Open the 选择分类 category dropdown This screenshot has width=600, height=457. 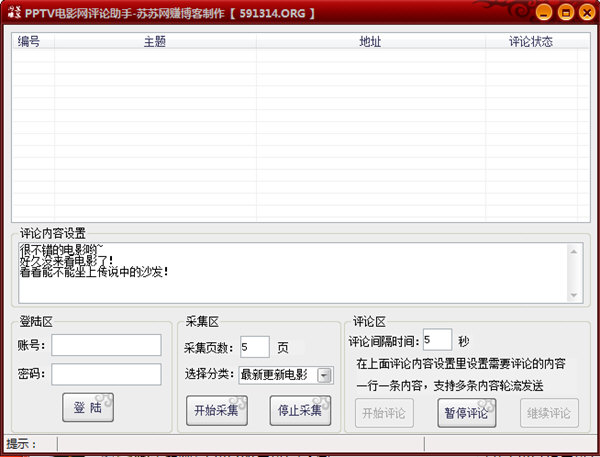(x=286, y=375)
